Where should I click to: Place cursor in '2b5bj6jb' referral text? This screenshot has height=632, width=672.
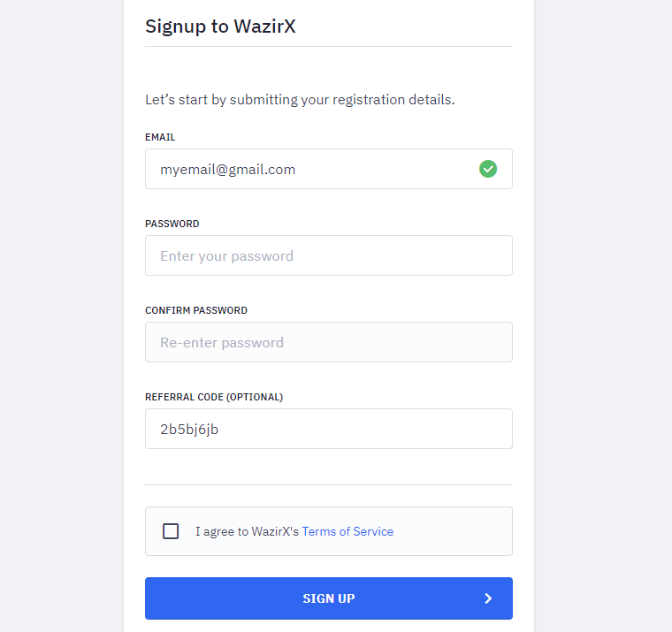[x=189, y=430]
